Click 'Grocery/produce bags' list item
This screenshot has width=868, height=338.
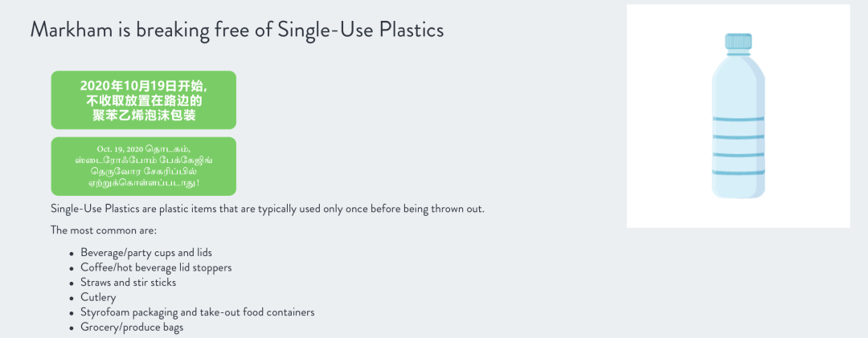tap(132, 328)
